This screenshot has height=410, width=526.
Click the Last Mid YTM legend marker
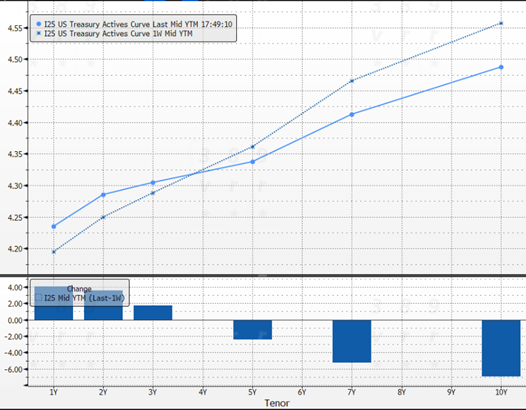coord(39,24)
